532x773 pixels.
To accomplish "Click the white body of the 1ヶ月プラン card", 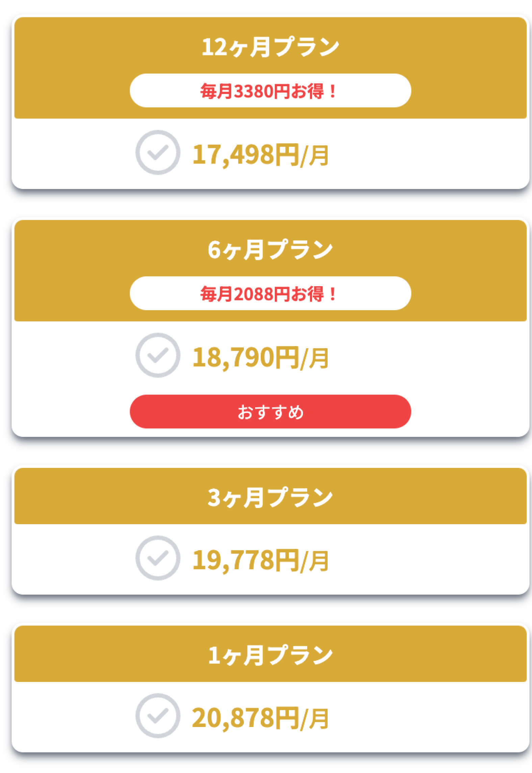I will pos(270,717).
